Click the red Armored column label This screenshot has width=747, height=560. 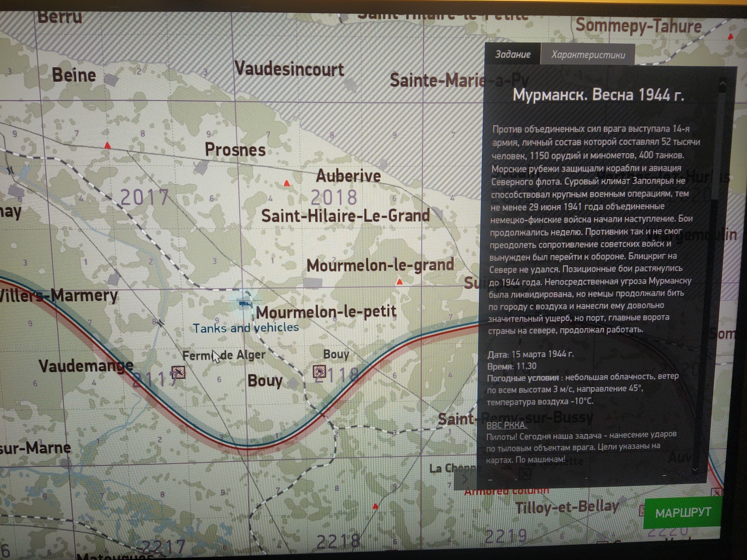(506, 491)
